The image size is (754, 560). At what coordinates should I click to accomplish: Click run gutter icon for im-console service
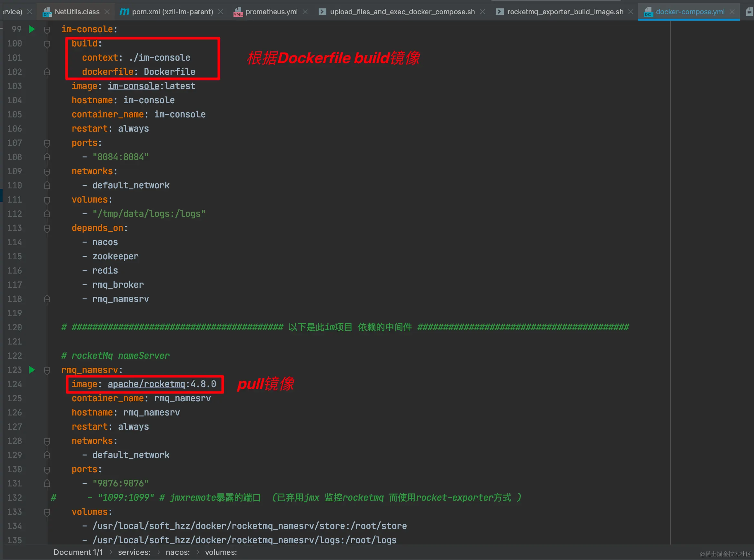pos(32,29)
